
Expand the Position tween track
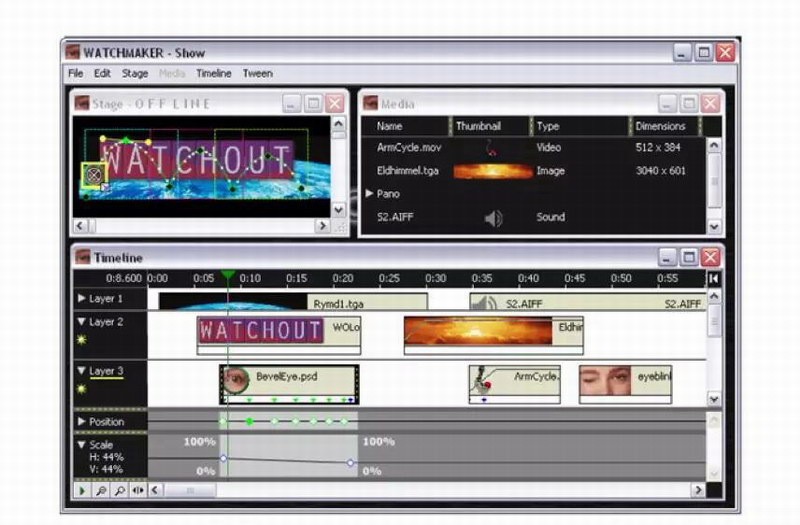point(82,422)
